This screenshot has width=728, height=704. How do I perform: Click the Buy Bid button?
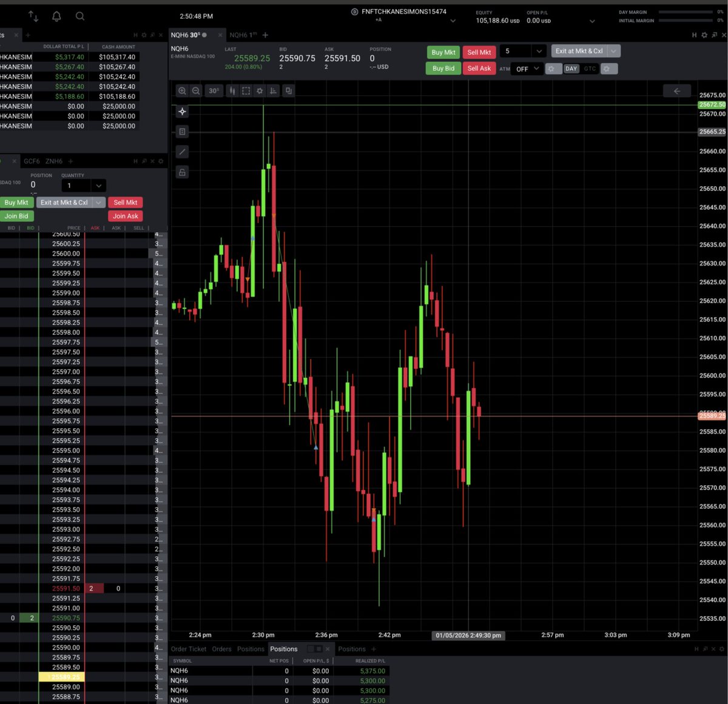coord(443,69)
